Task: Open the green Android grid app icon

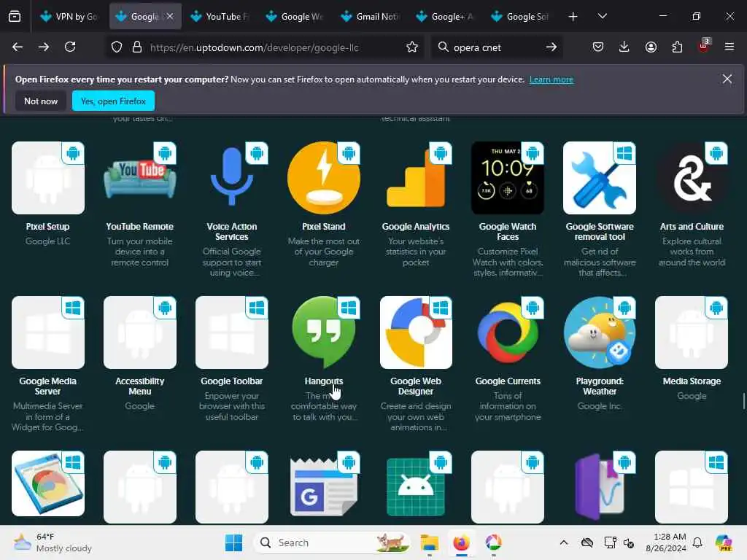Action: tap(415, 486)
